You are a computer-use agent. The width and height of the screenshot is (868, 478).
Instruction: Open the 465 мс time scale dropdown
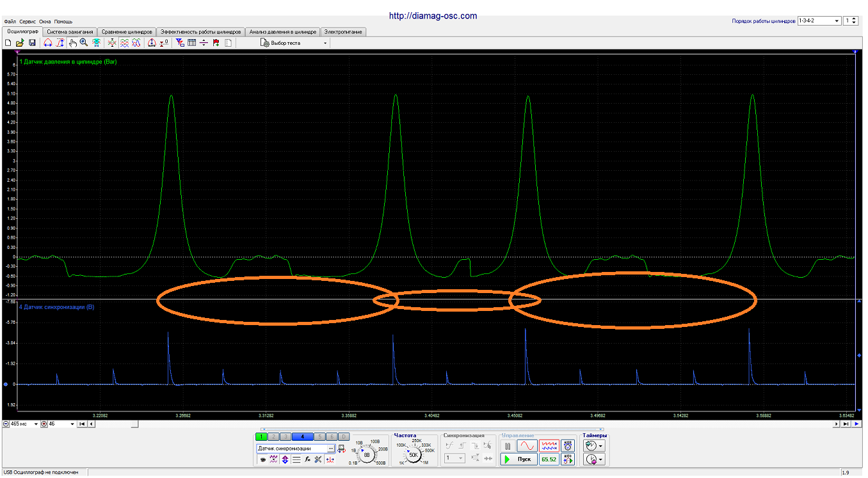[36, 424]
